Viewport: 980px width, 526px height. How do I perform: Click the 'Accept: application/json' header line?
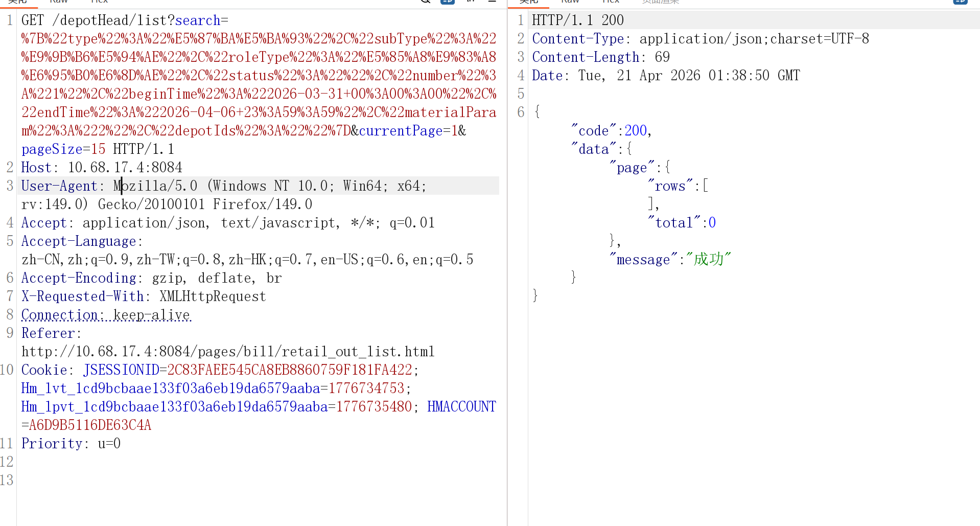(x=228, y=223)
